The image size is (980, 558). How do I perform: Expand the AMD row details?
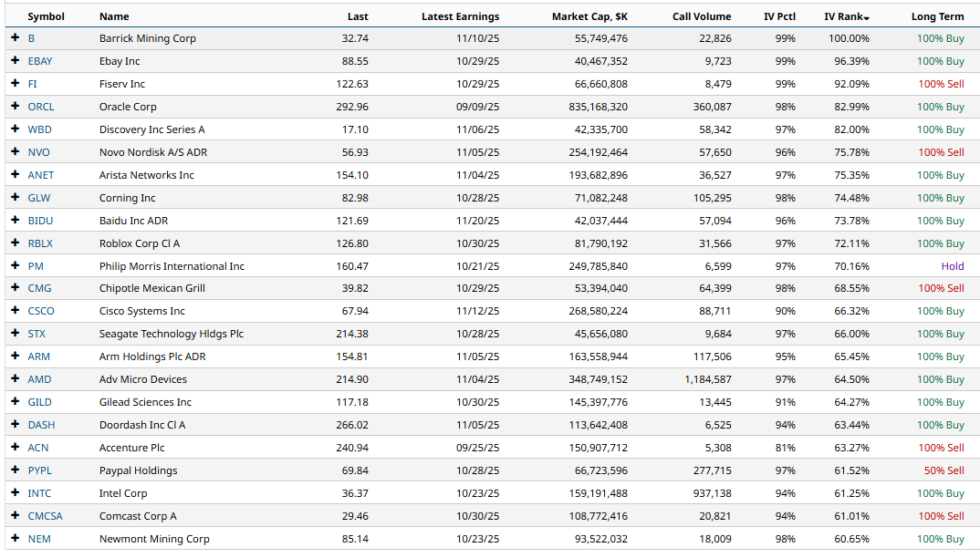coord(15,379)
